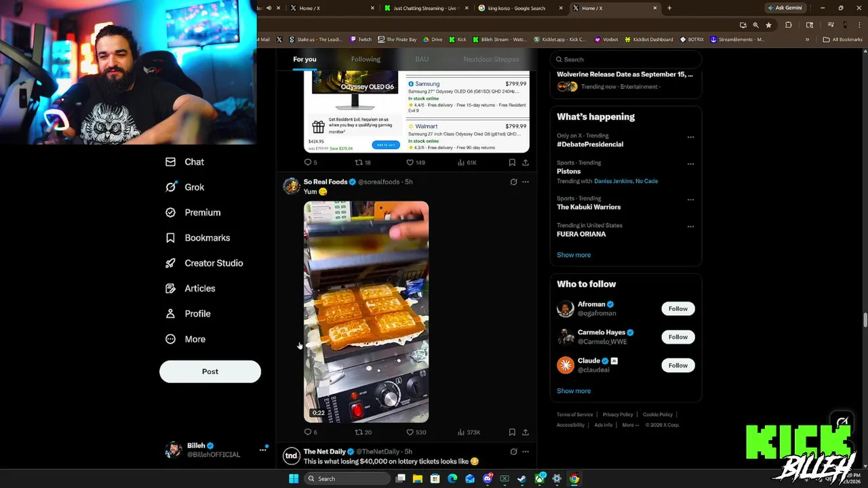
Task: Open Articles in the sidebar
Action: 190,288
